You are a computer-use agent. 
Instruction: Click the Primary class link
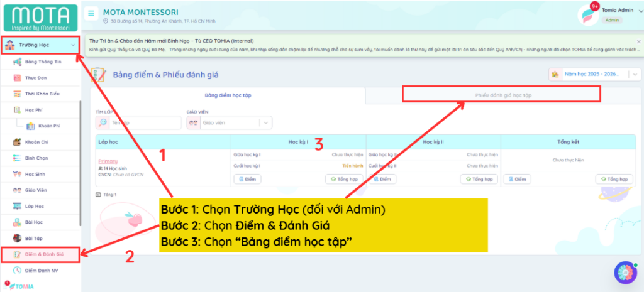coord(108,161)
